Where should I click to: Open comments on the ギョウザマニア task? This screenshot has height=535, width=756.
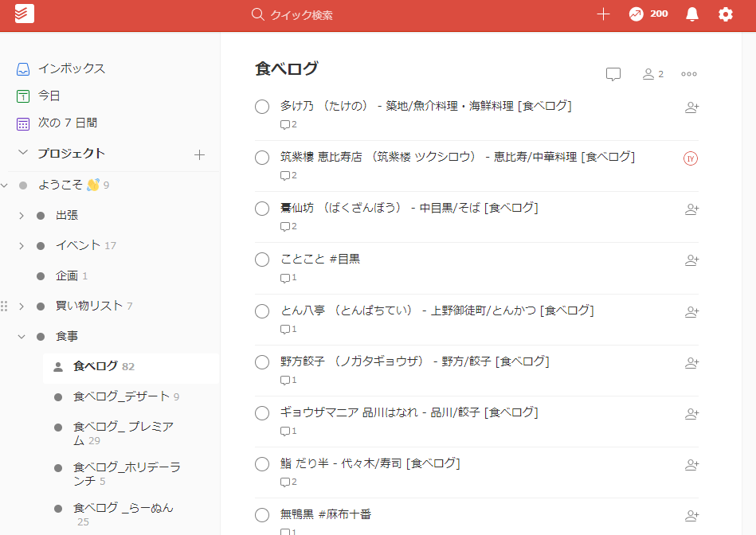point(288,431)
